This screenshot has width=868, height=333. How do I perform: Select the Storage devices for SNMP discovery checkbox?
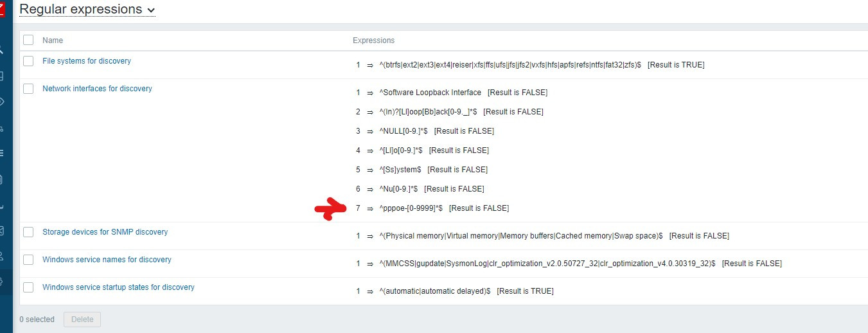click(x=28, y=232)
